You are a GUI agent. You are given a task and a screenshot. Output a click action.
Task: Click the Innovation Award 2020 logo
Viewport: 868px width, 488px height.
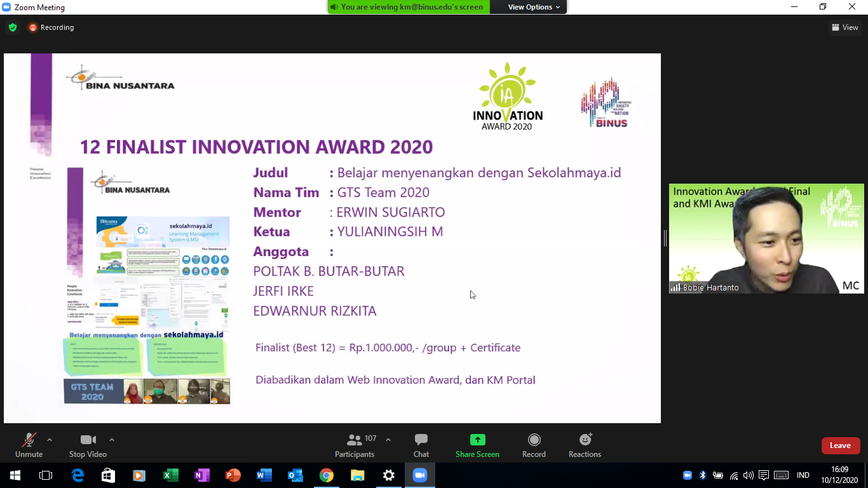click(508, 96)
